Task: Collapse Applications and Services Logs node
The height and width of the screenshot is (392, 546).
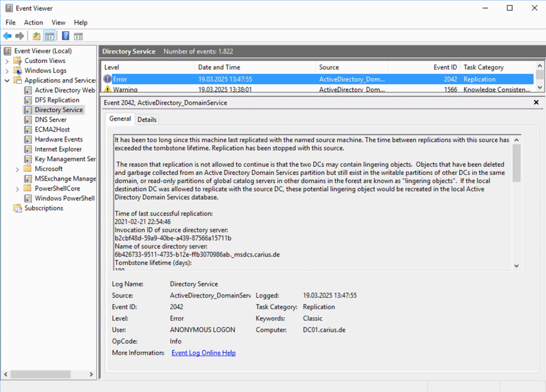Action: pos(7,81)
